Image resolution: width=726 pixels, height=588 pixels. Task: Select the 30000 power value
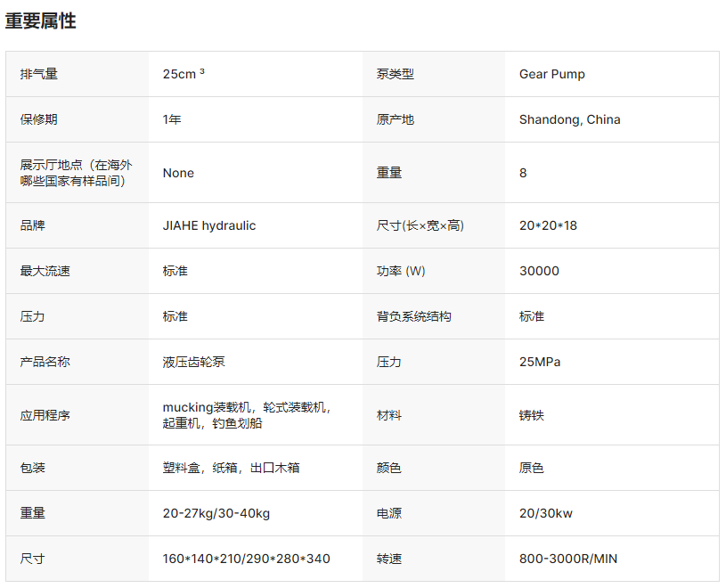(539, 271)
